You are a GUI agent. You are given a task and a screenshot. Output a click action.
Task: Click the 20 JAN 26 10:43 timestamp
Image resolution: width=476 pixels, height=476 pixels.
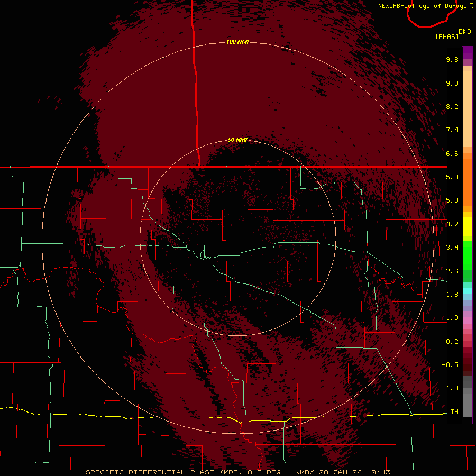click(x=354, y=472)
